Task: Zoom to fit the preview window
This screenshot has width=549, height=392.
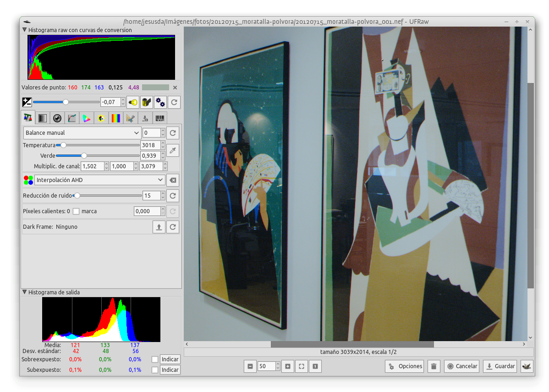Action: tap(301, 366)
